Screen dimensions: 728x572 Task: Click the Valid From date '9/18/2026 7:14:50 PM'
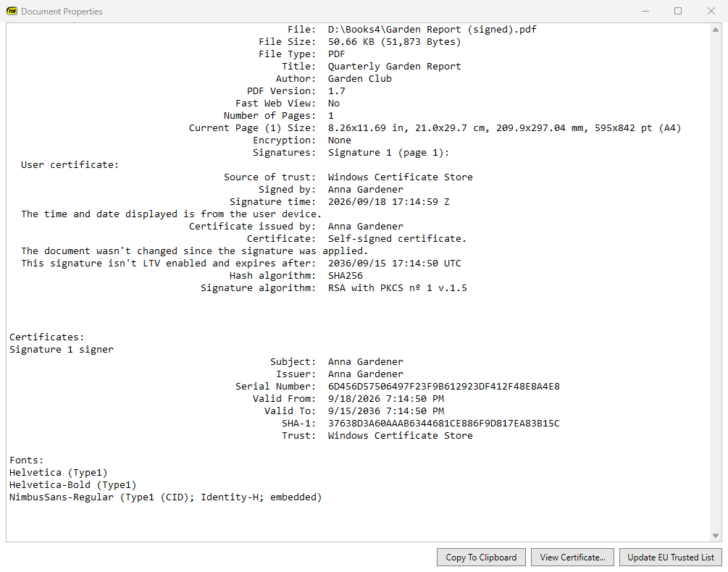(x=386, y=398)
